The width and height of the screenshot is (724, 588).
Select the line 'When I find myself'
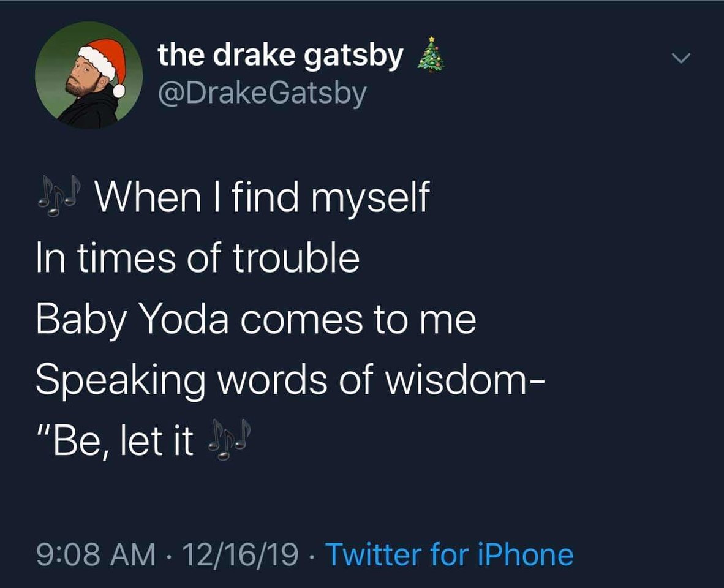(262, 198)
